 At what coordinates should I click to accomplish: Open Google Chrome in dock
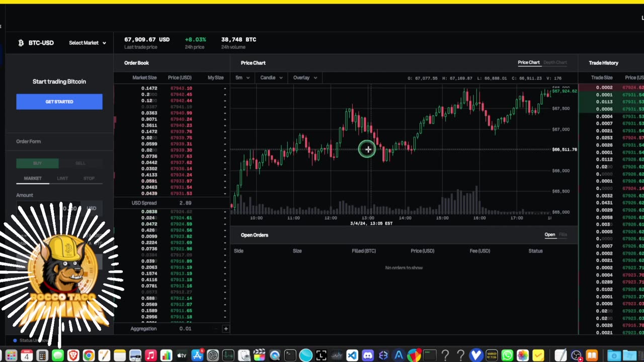click(89, 355)
